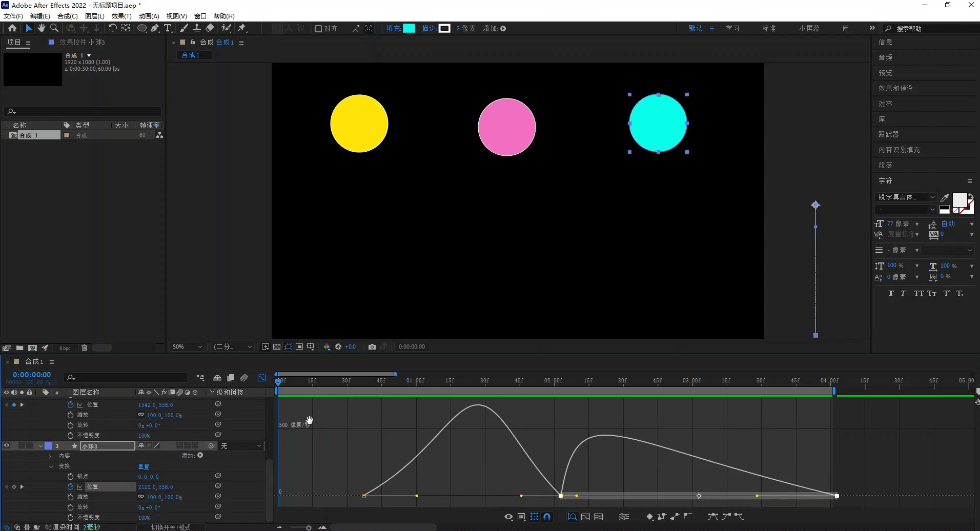Open parent dropdown 无 for 小球3
Image resolution: width=980 pixels, height=531 pixels.
click(241, 446)
